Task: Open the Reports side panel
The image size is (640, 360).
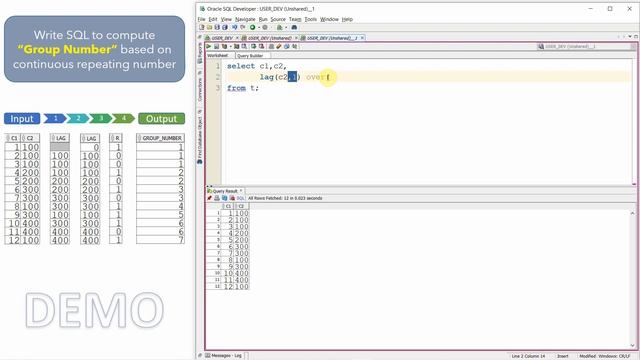Action: pos(200,53)
